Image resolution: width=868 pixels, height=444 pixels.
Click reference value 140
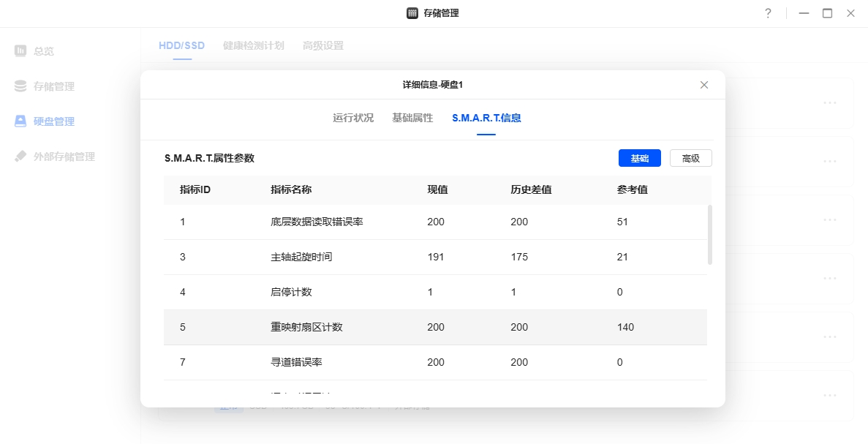point(625,327)
